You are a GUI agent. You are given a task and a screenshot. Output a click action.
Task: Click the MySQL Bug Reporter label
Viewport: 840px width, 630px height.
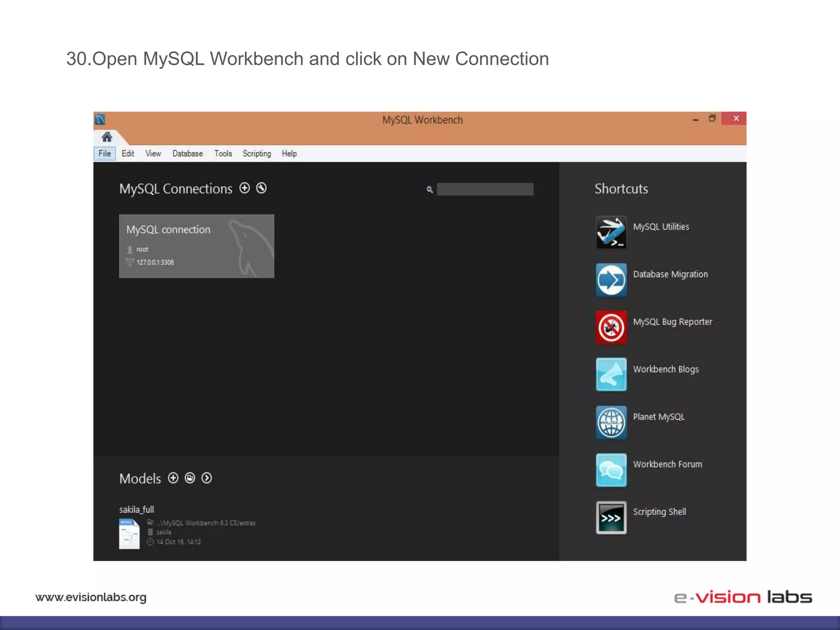673,322
